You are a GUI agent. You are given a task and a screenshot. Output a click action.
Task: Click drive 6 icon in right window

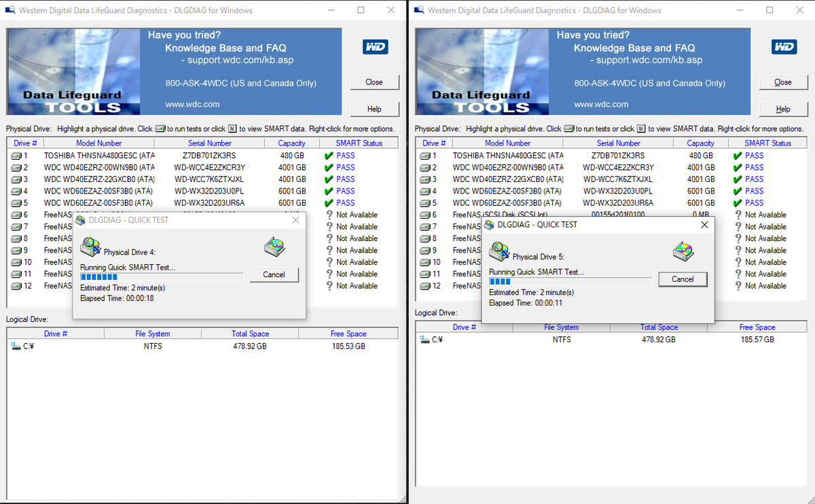(424, 215)
